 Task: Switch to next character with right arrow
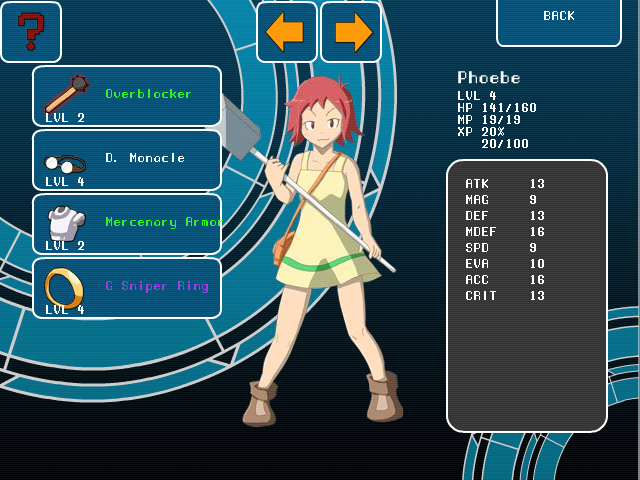[x=351, y=32]
